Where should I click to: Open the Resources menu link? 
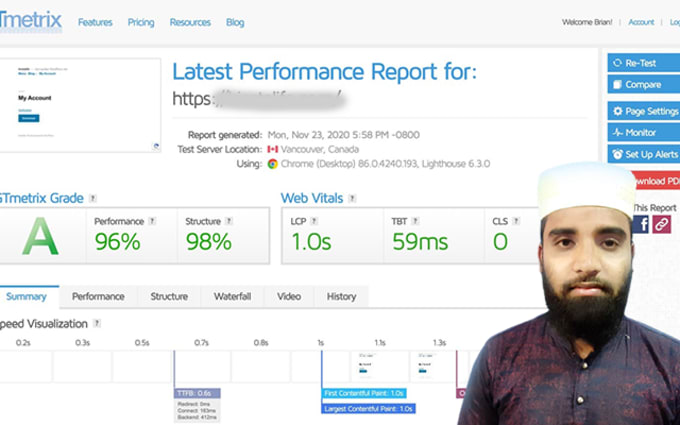tap(190, 22)
